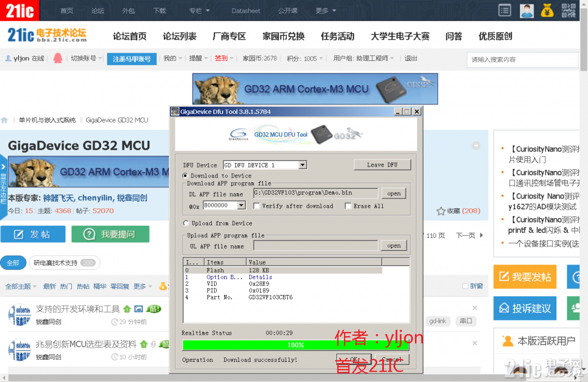Click the UL APP file name field
This screenshot has width=588, height=382.
[315, 245]
